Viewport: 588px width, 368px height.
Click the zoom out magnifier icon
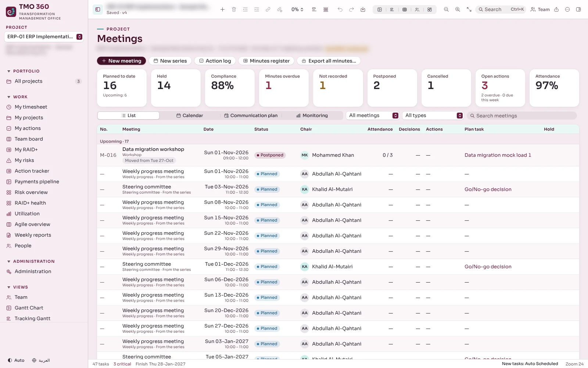pyautogui.click(x=446, y=10)
